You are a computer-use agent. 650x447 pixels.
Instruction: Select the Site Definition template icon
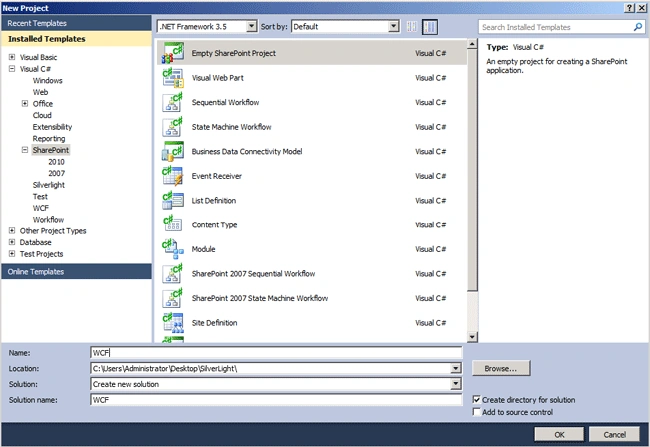[172, 323]
